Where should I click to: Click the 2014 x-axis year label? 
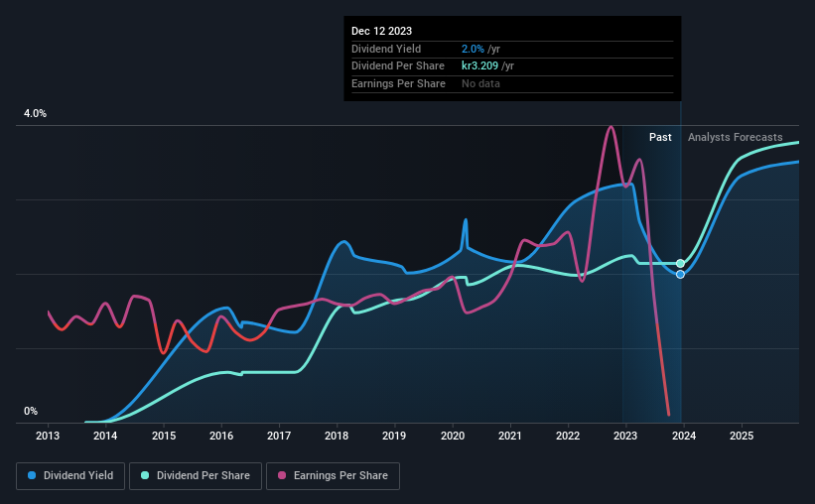[105, 436]
